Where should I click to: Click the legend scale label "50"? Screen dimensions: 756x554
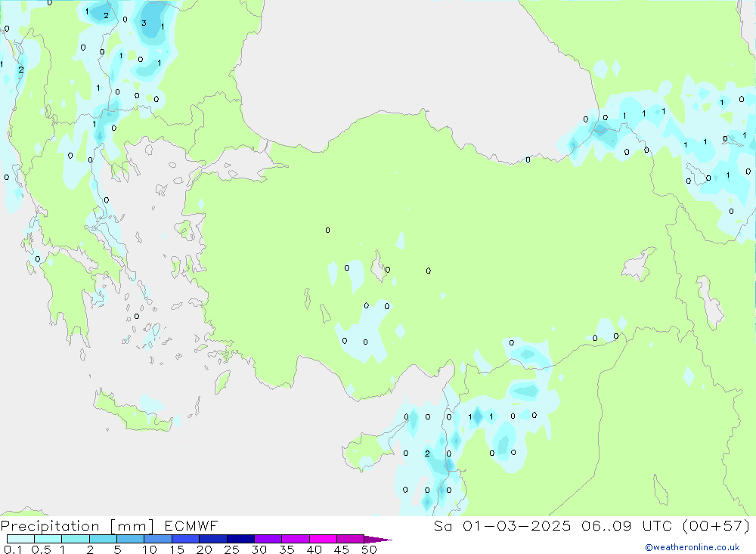(x=369, y=549)
